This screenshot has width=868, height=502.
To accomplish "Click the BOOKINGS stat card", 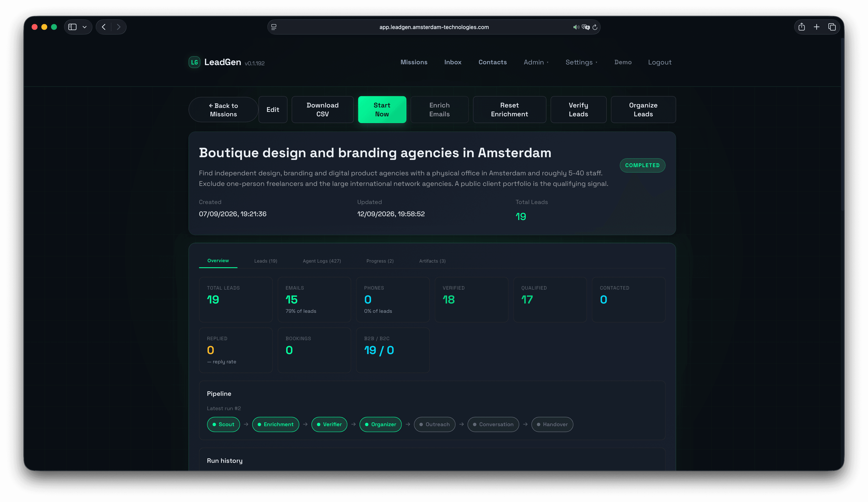I will tap(314, 350).
